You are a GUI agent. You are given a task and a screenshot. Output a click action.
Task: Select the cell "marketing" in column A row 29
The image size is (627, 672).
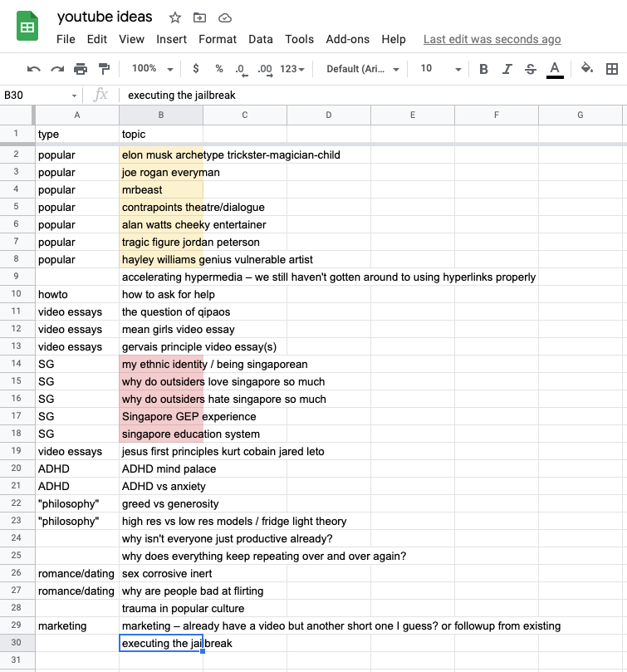tap(77, 625)
